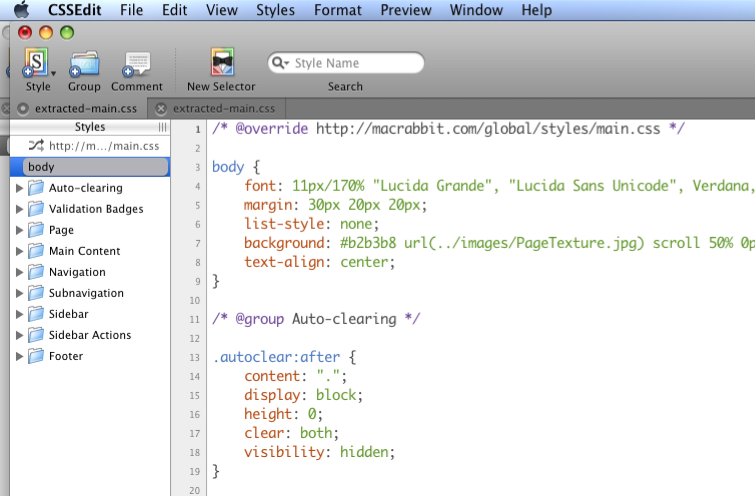Expand the Auto-clearing group
This screenshot has width=755, height=496.
(18, 188)
